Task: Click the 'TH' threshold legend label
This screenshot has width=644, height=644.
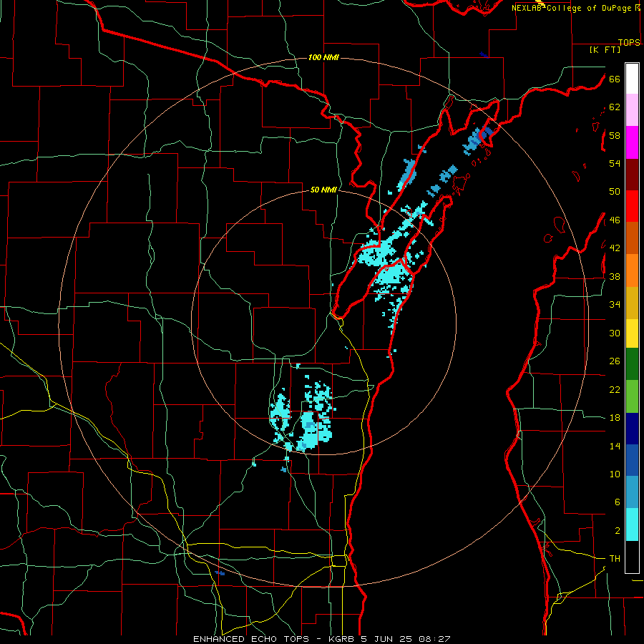Action: 615,559
